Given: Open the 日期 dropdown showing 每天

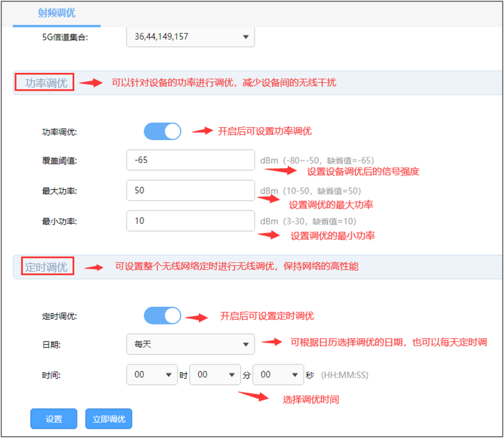Looking at the screenshot, I should 190,344.
